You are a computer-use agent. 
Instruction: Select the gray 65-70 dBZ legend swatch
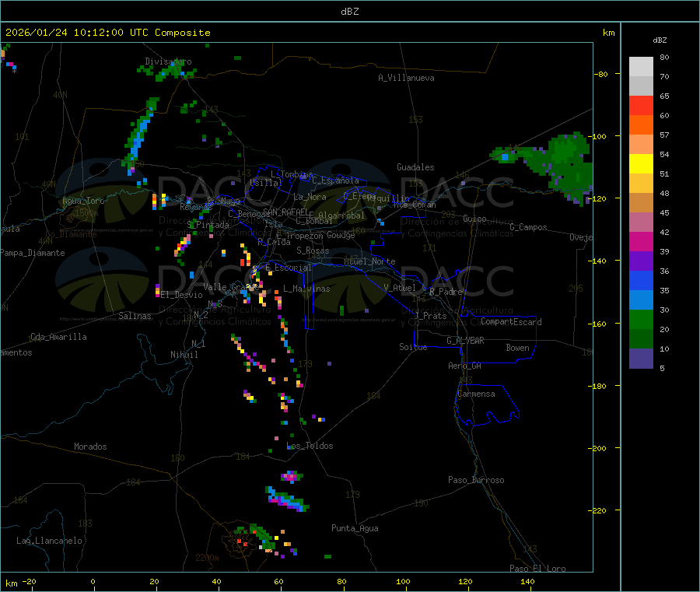click(641, 86)
